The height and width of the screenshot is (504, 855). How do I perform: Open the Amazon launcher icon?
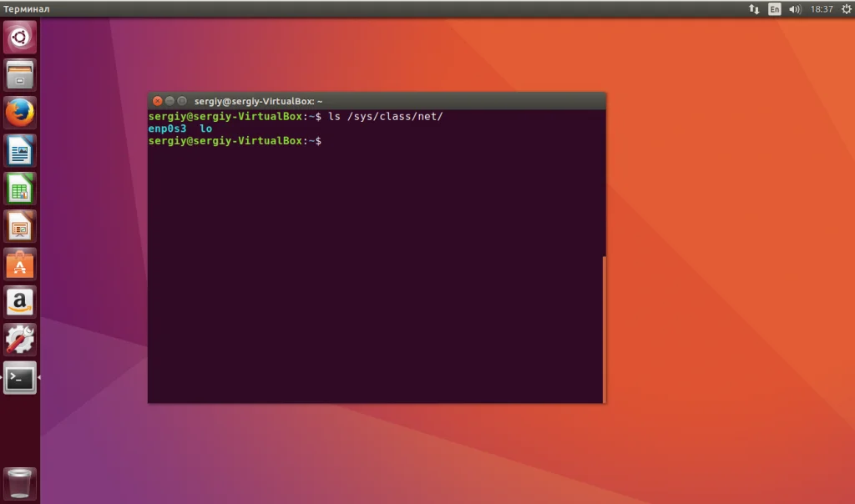(20, 302)
